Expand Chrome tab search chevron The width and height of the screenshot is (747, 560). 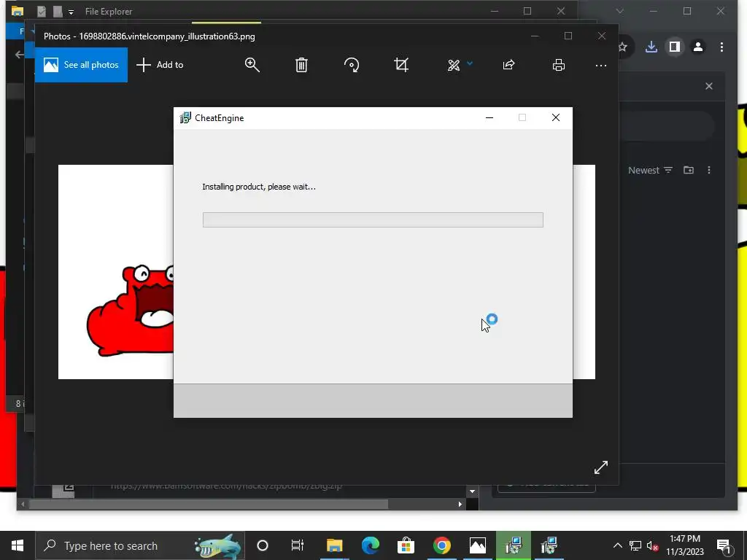point(620,11)
